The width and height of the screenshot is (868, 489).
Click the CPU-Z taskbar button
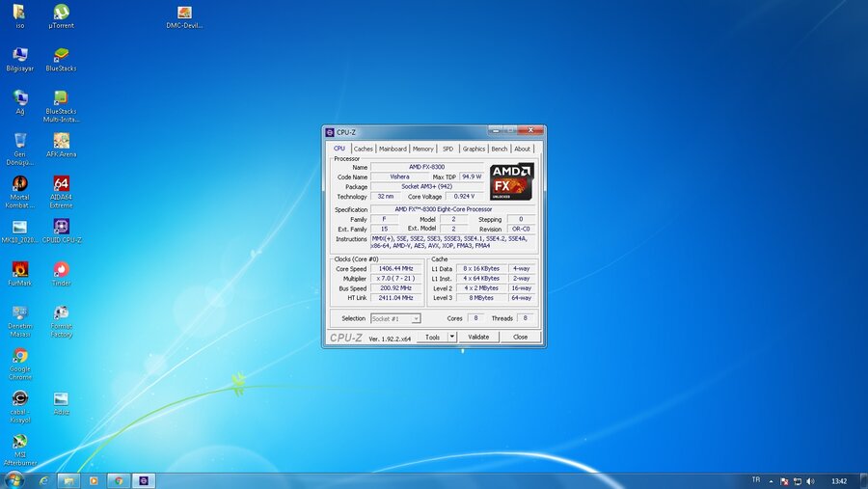point(144,480)
